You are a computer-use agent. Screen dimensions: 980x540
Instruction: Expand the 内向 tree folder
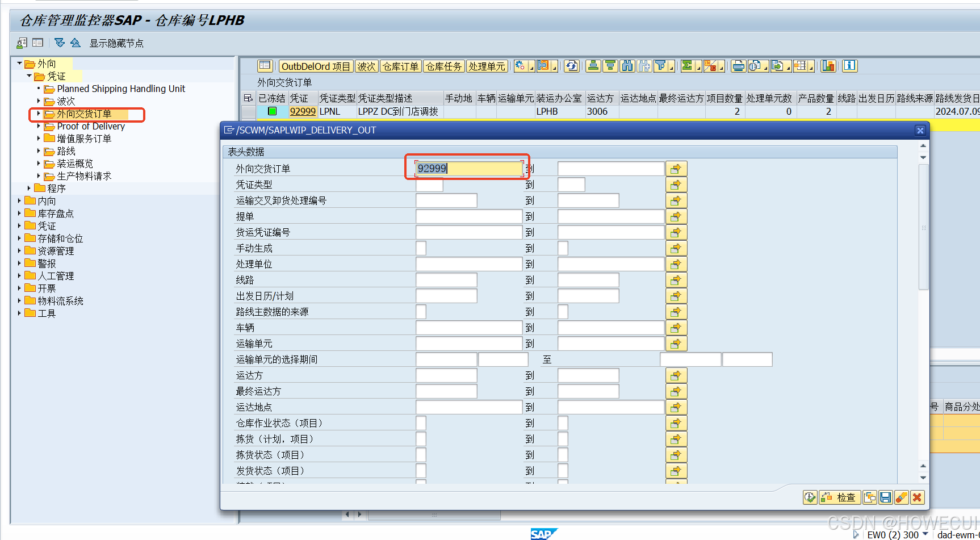(x=19, y=200)
